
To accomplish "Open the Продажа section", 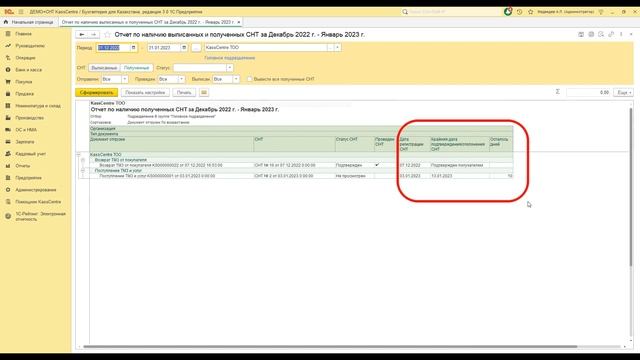I will (24, 94).
